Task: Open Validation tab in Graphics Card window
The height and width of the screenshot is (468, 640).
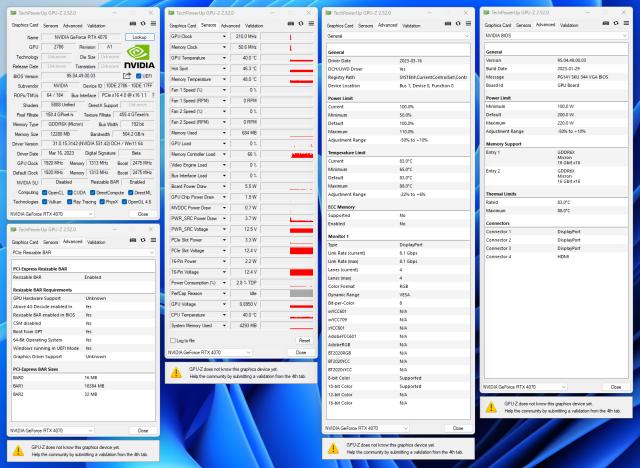Action: (96, 26)
